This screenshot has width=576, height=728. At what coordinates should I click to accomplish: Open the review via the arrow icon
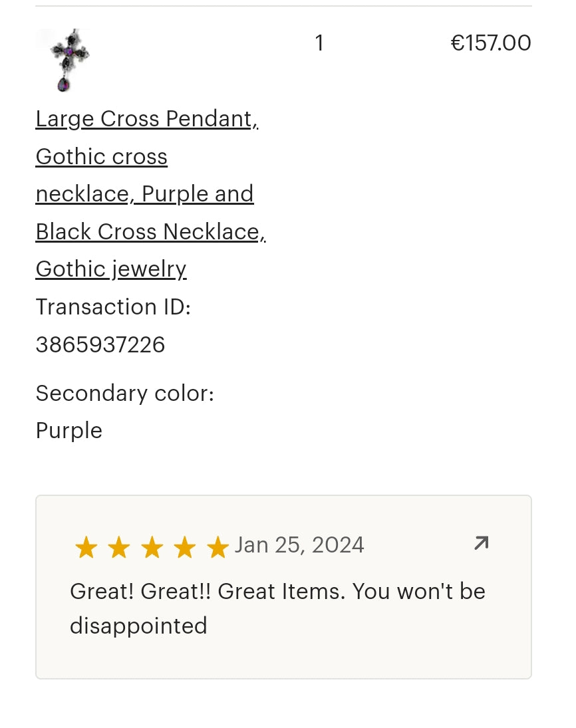481,544
